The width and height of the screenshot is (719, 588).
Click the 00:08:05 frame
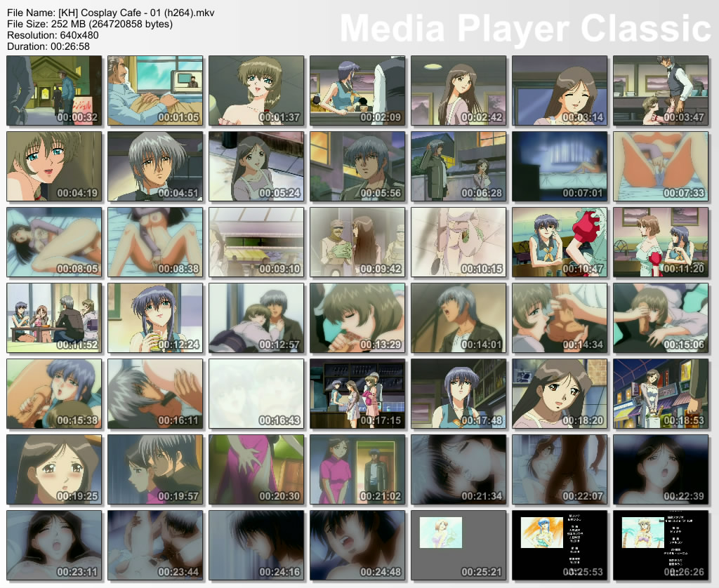click(x=54, y=243)
